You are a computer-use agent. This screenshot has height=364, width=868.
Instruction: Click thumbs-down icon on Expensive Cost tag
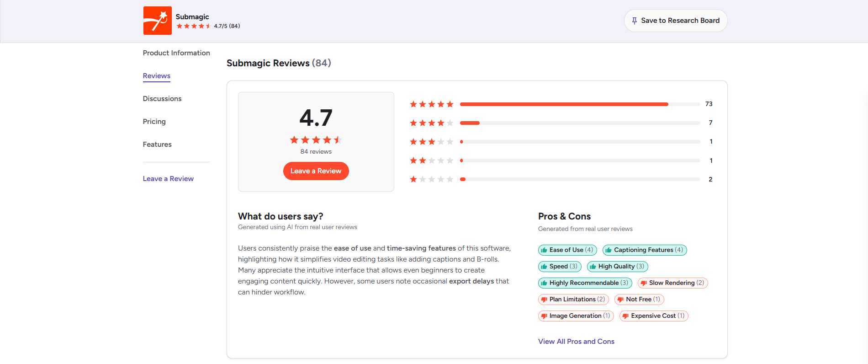coord(626,316)
